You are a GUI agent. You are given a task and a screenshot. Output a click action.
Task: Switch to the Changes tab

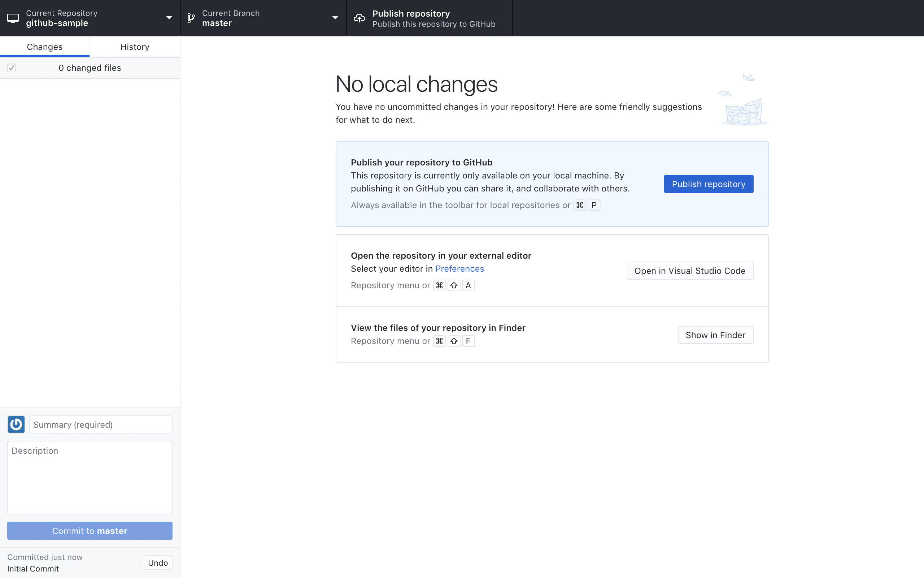coord(45,47)
